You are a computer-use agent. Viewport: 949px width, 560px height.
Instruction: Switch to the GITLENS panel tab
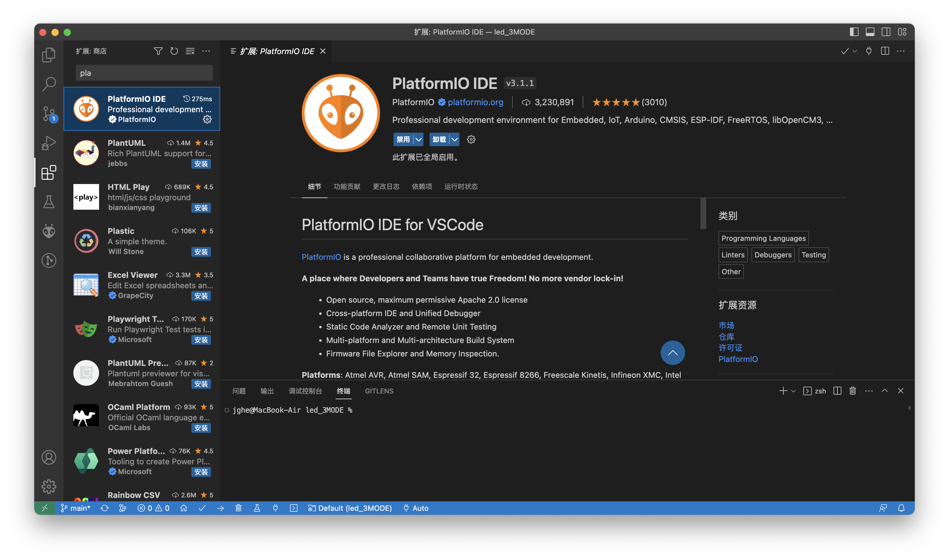(x=379, y=391)
